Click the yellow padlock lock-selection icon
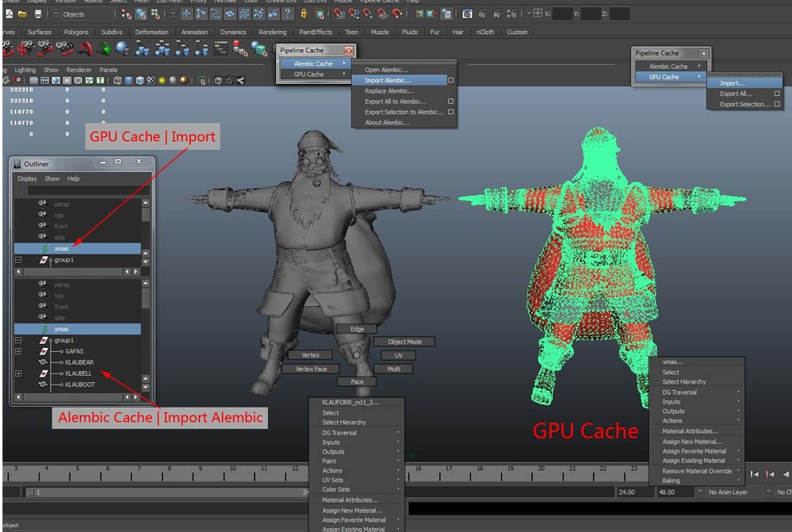This screenshot has width=792, height=532. (304, 14)
